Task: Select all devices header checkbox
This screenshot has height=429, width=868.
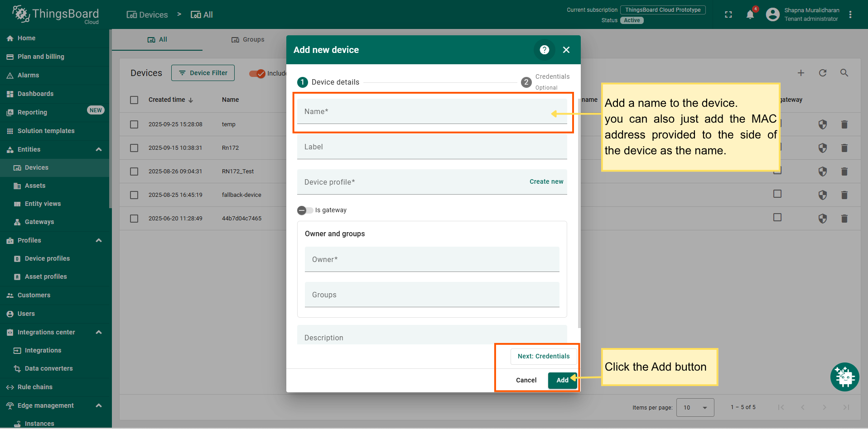Action: 134,100
